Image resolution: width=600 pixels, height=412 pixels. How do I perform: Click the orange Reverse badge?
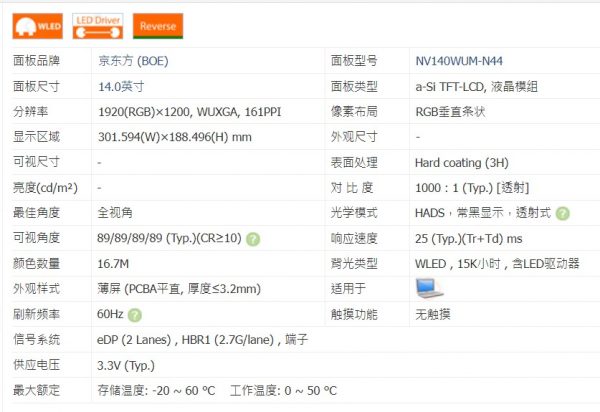158,26
